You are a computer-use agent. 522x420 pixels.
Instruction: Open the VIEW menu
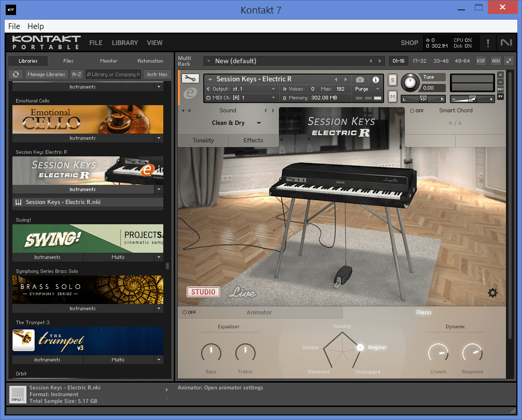155,43
